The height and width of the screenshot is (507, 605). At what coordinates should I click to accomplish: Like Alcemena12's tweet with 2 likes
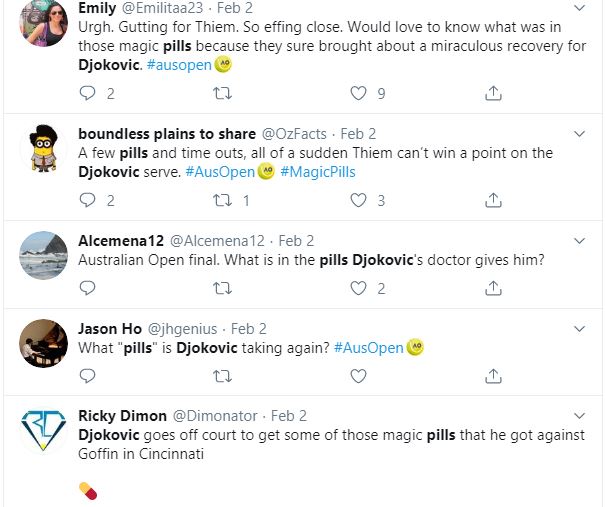[358, 288]
